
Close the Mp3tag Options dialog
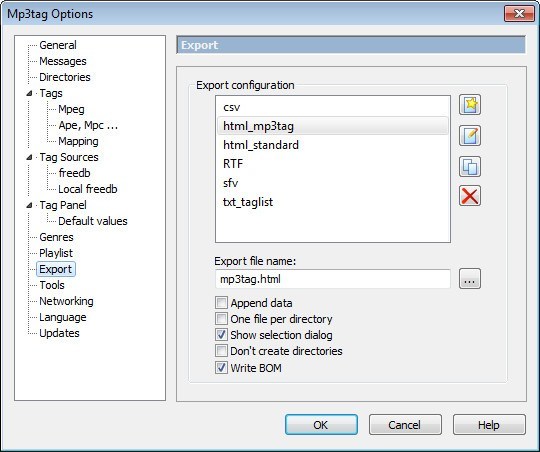coord(519,14)
